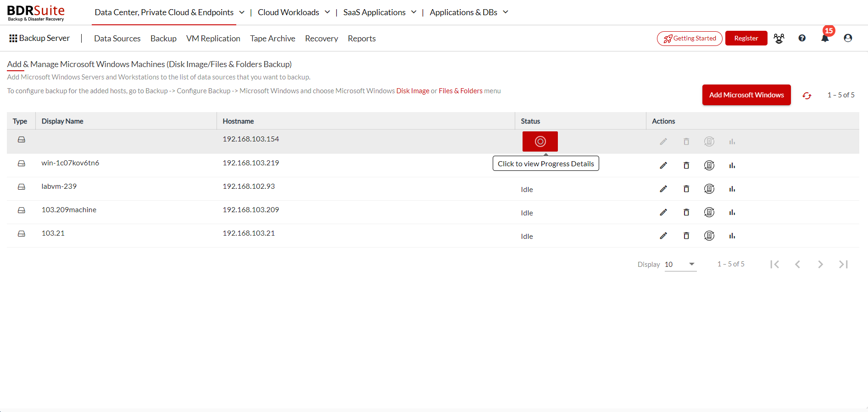Open the user community group icon
The width and height of the screenshot is (868, 412).
(779, 39)
